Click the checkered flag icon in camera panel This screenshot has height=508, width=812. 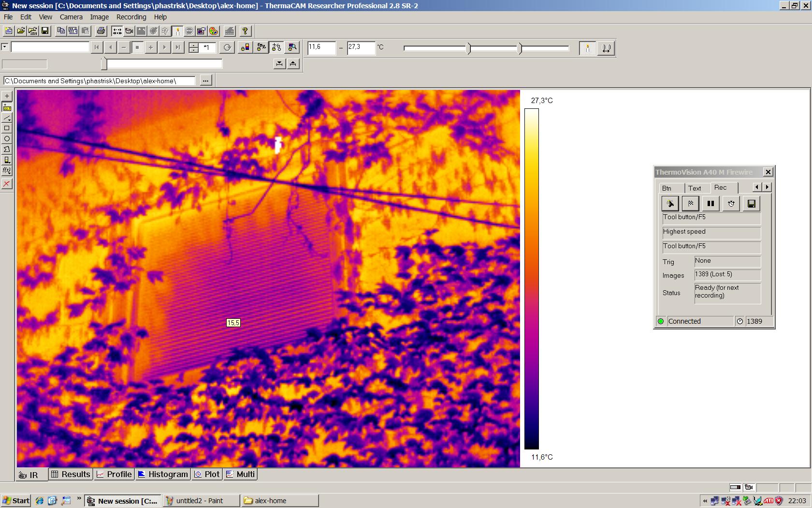pos(690,204)
